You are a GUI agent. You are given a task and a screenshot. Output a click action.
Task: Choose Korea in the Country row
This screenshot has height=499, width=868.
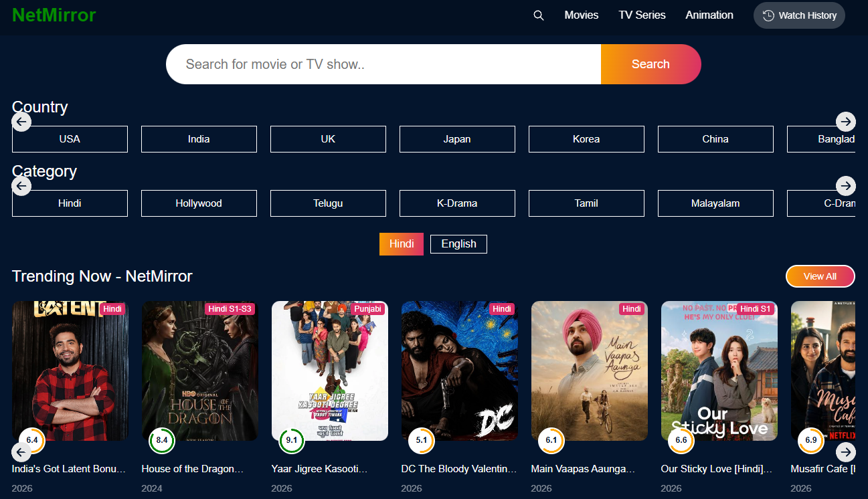586,139
